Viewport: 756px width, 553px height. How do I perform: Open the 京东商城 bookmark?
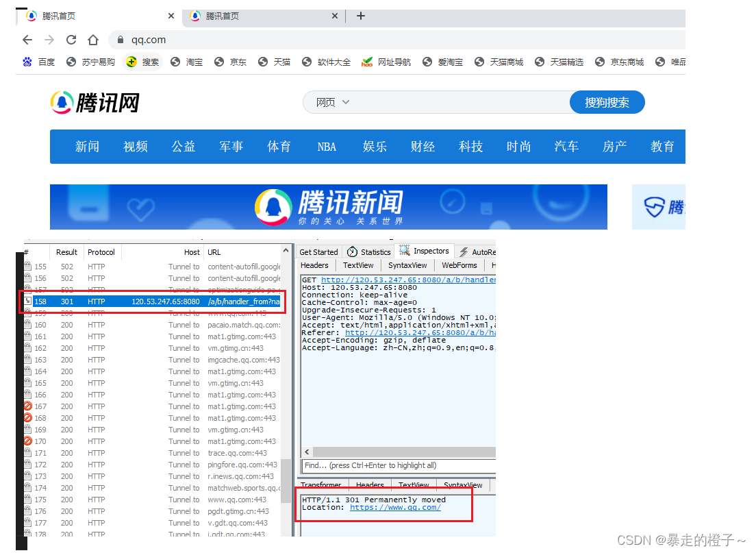(620, 62)
